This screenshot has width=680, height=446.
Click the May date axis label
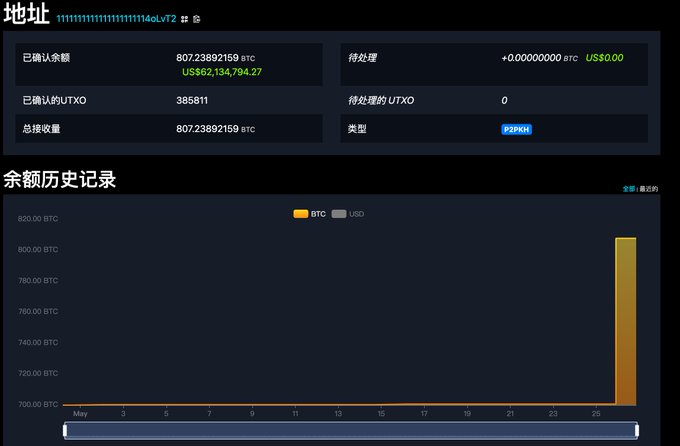point(80,413)
